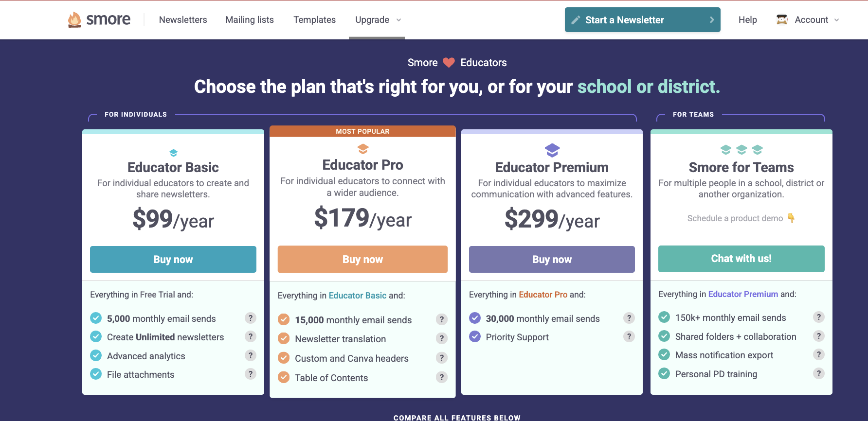868x421 pixels.
Task: Open help tooltip for Newsletter translation
Action: [x=441, y=338]
